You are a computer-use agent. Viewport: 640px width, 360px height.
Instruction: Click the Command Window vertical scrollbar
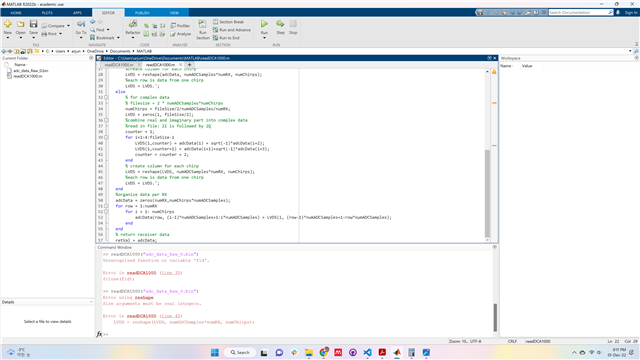[x=495, y=317]
